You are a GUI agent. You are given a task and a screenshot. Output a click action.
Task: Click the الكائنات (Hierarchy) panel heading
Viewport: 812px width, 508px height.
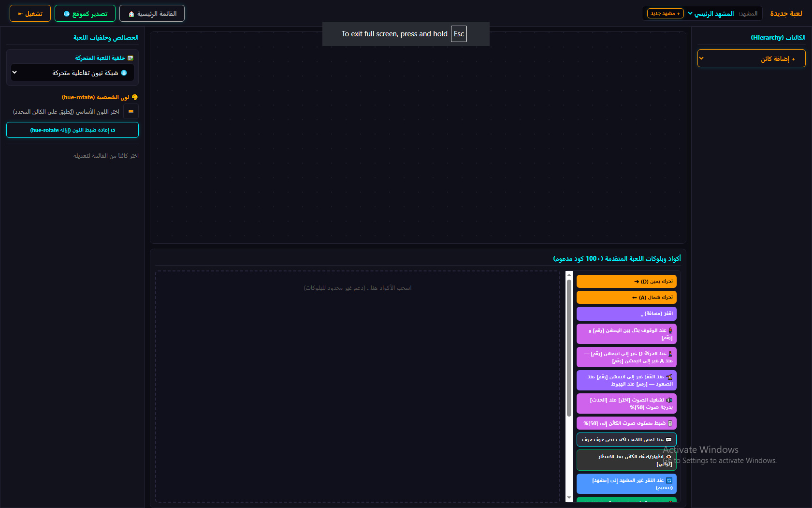click(x=778, y=37)
